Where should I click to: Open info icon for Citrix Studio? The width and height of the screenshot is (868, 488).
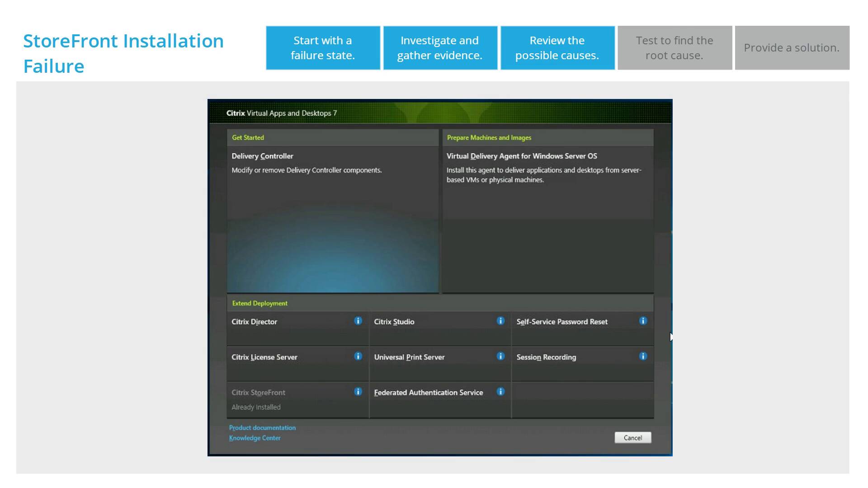click(500, 321)
